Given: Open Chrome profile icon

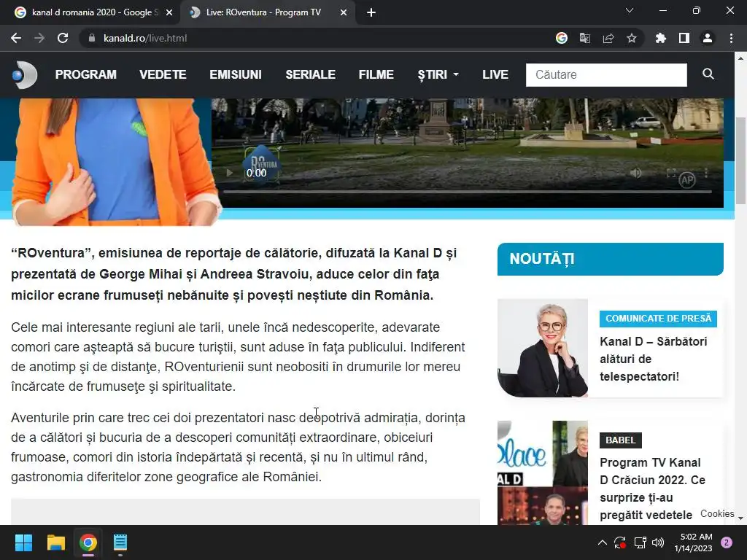Looking at the screenshot, I should 708,38.
